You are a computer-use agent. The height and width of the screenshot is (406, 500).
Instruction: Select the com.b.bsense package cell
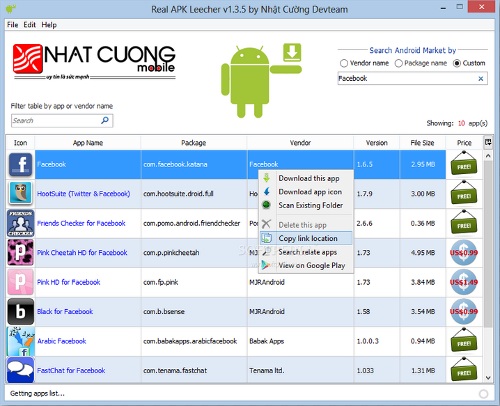click(x=194, y=311)
